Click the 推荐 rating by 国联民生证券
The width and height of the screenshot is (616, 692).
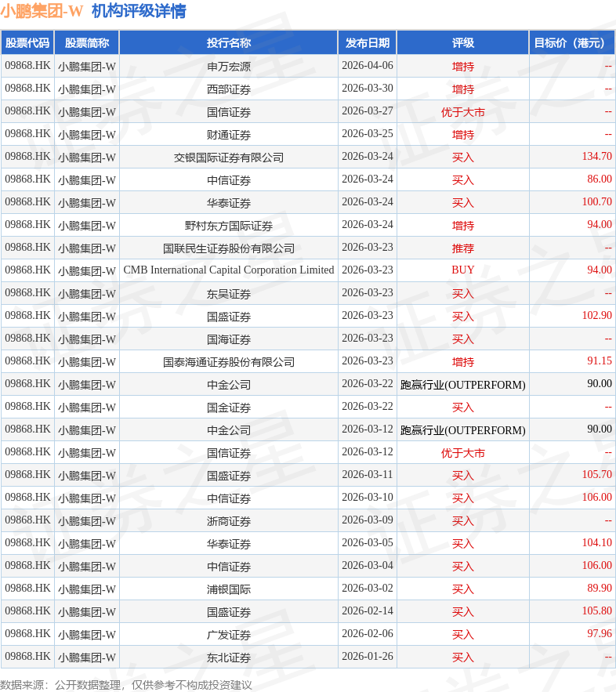(463, 248)
